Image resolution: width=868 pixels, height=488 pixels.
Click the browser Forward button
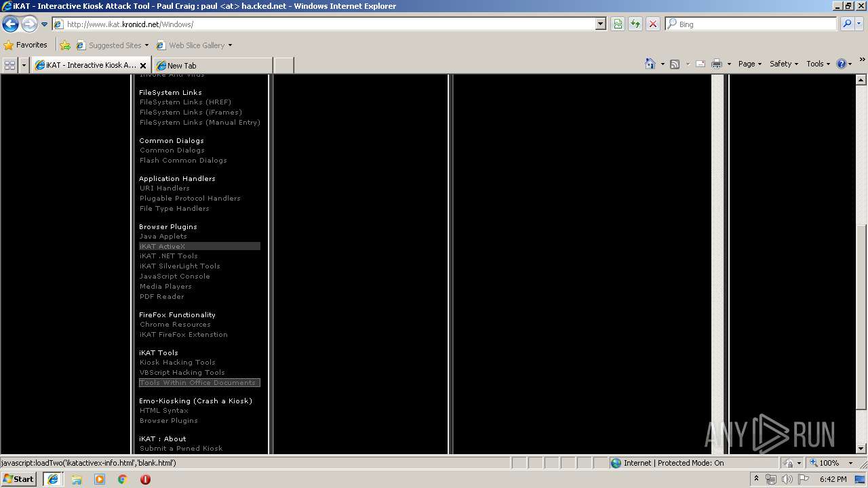point(29,24)
